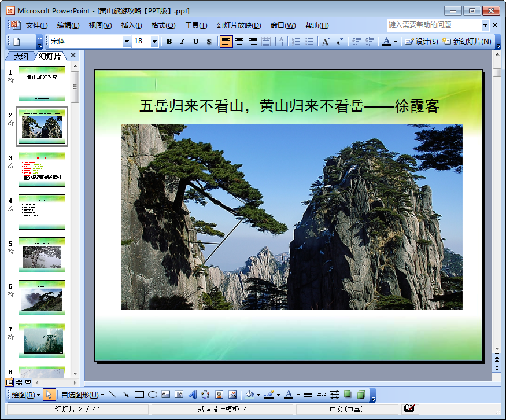Open Fill Color dropdown arrow
This screenshot has width=506, height=420.
pos(258,395)
